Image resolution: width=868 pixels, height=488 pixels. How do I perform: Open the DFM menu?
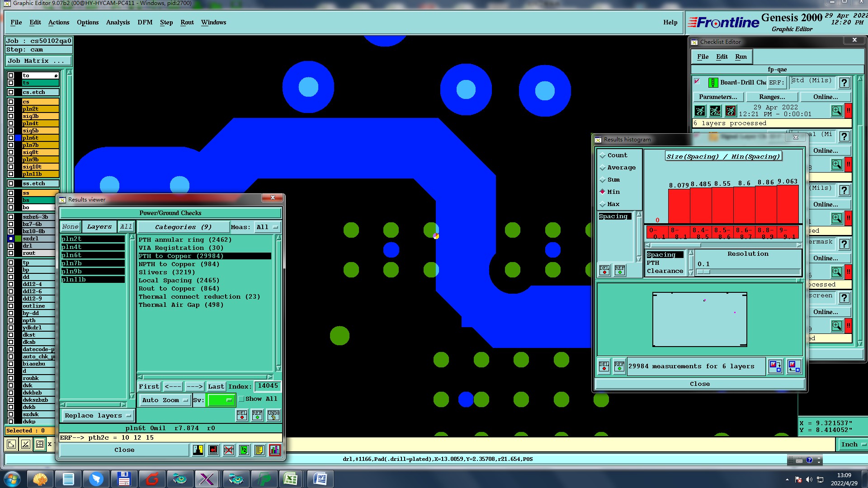145,22
